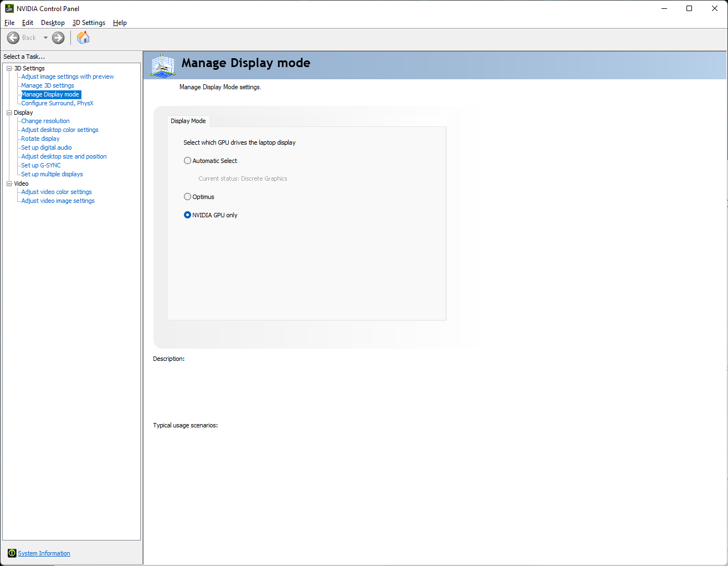This screenshot has height=566, width=728.
Task: Open Rotate display task
Action: coord(40,139)
